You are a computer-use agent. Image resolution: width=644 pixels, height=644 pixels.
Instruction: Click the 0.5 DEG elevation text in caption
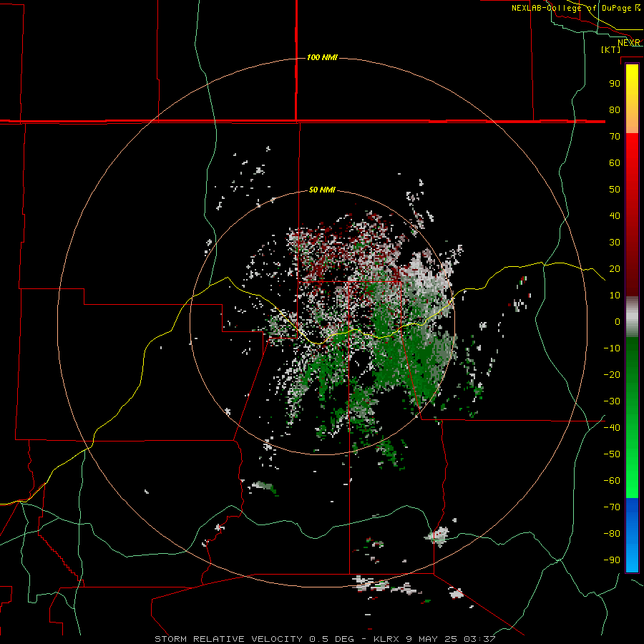tap(331, 639)
